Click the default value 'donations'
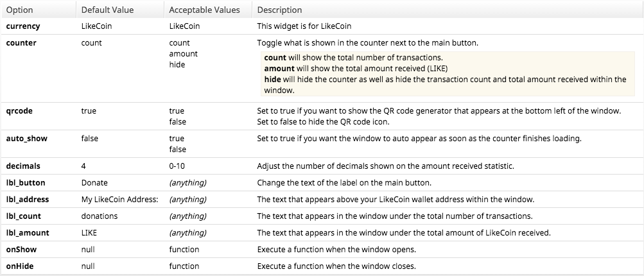This screenshot has width=644, height=276. (100, 216)
